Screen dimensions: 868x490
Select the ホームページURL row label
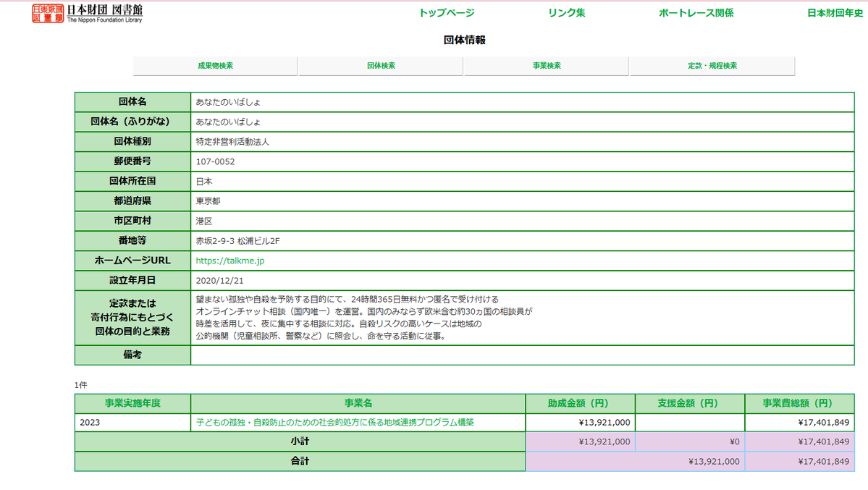click(x=133, y=261)
